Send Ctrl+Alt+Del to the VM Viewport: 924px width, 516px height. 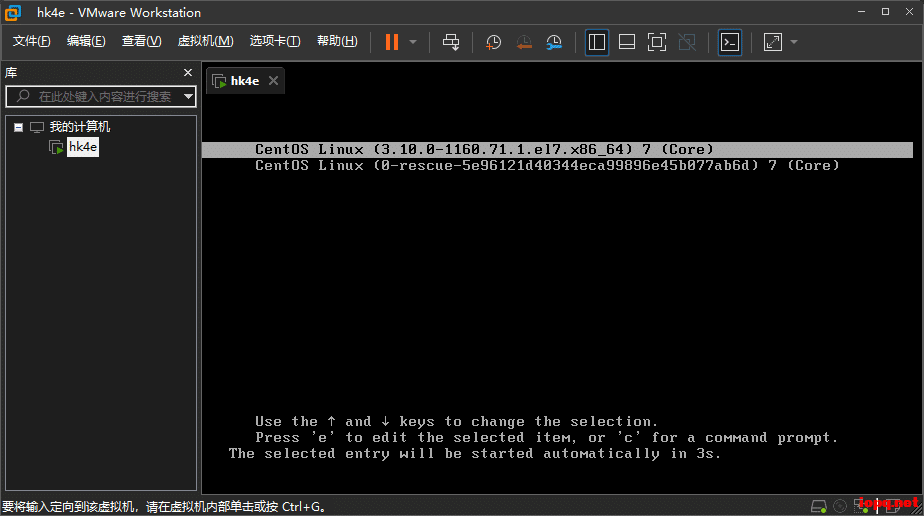pos(451,42)
